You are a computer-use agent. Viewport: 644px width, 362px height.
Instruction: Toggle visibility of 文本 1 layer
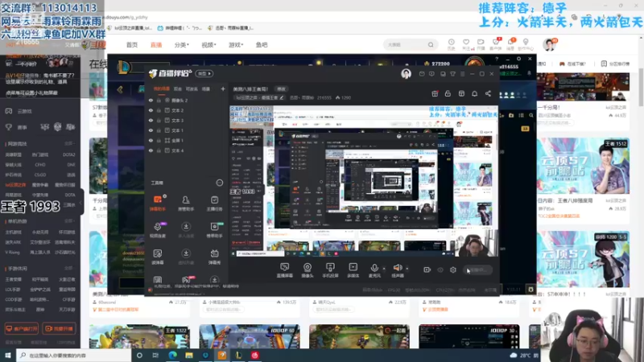point(151,130)
